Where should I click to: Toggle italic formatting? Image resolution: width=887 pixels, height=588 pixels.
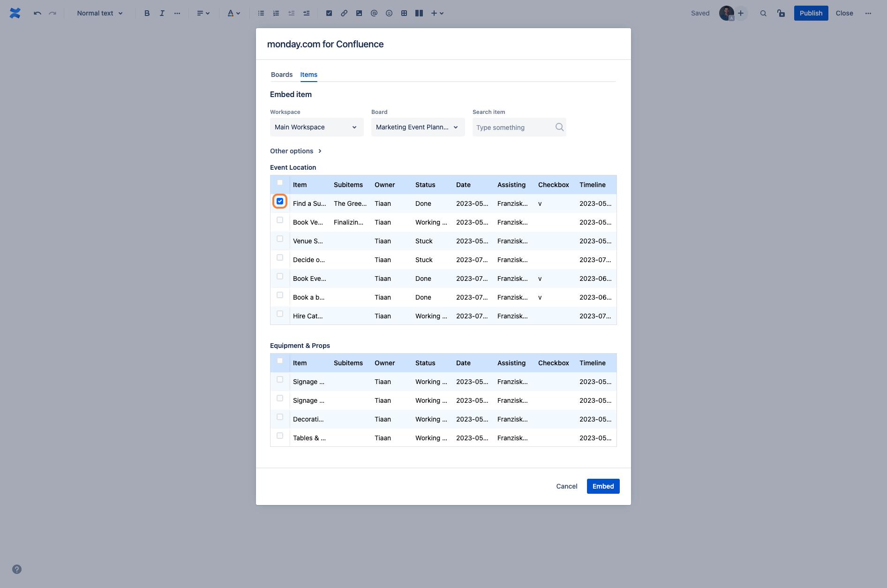[162, 13]
